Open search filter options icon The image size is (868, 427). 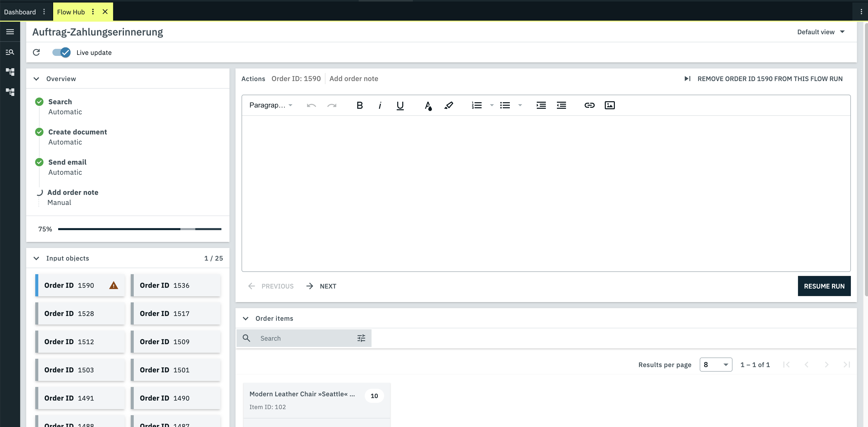[x=361, y=338]
